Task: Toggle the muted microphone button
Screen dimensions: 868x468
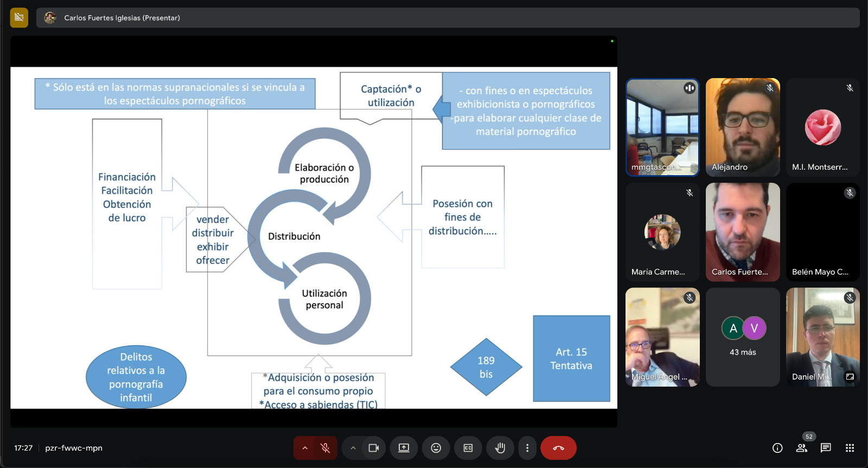Action: pos(325,448)
